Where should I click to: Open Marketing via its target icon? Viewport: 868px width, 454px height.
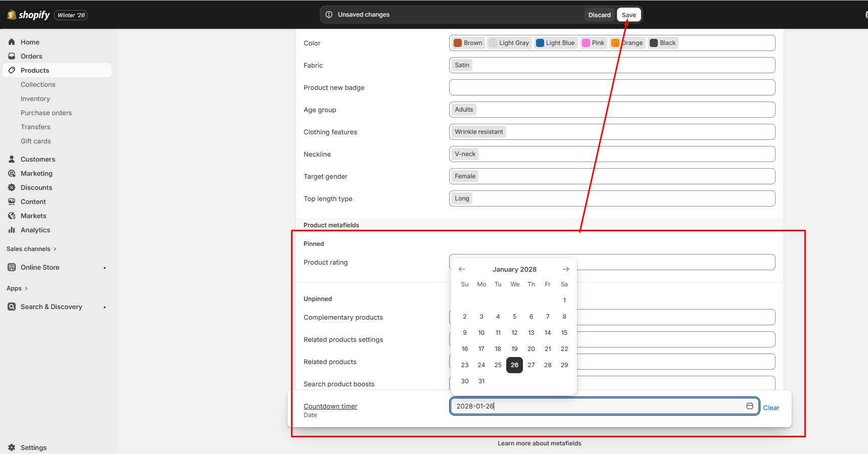12,173
